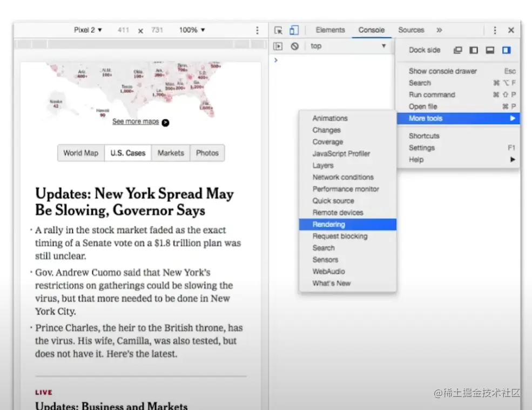Select Remote devices tool

coord(347,212)
